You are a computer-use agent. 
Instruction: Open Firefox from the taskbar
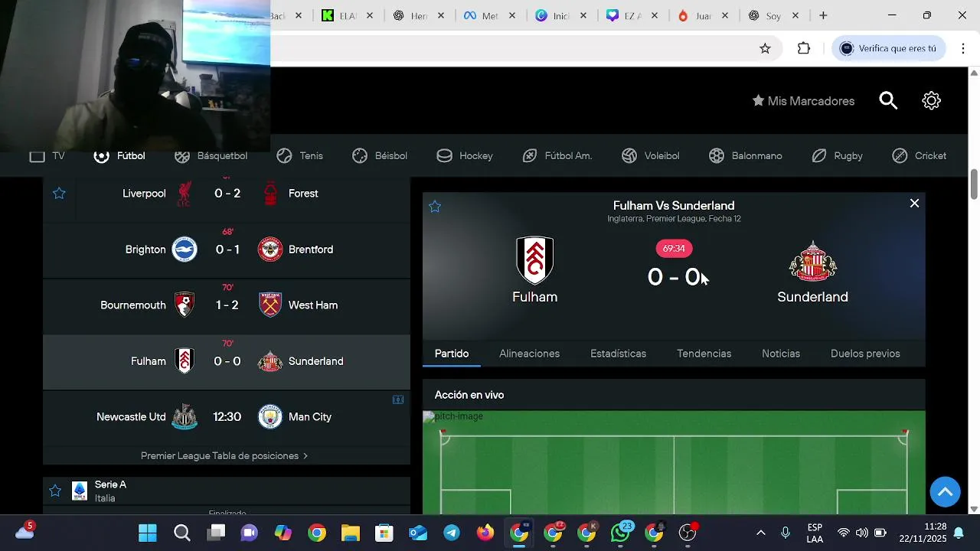click(x=485, y=533)
